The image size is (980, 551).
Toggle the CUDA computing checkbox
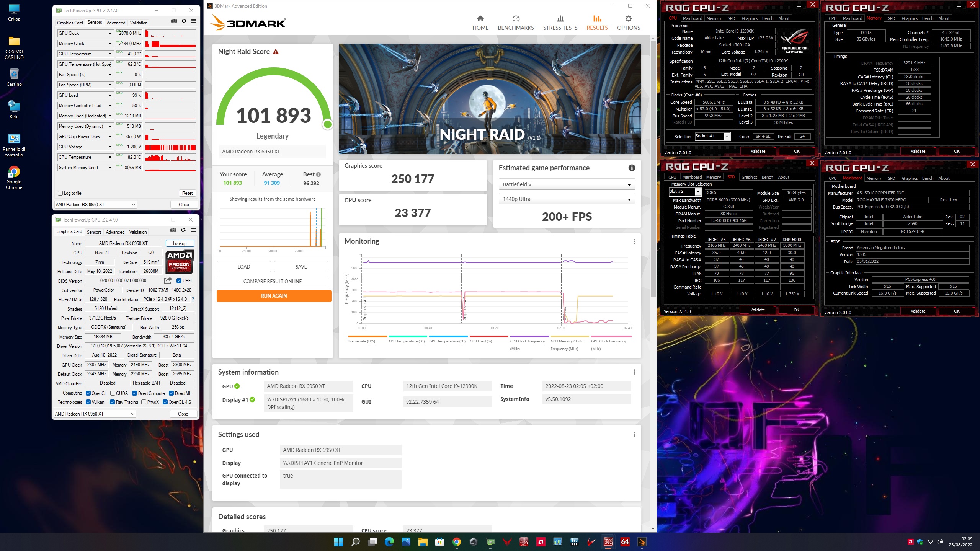[x=113, y=393]
